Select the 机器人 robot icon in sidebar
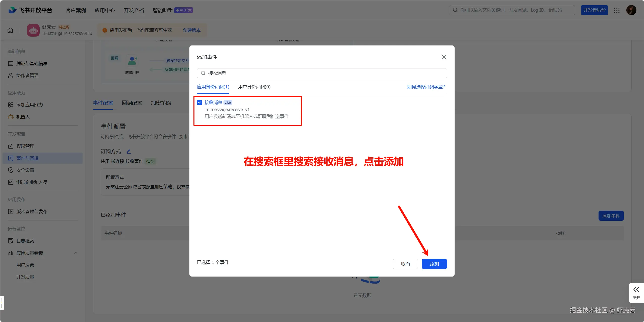Viewport: 644px width, 322px height. click(11, 117)
